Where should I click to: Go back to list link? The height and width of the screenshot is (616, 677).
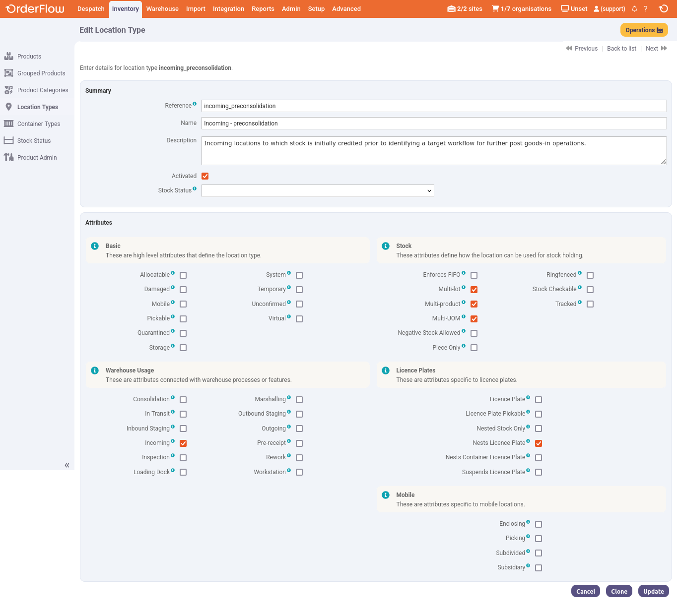(621, 49)
